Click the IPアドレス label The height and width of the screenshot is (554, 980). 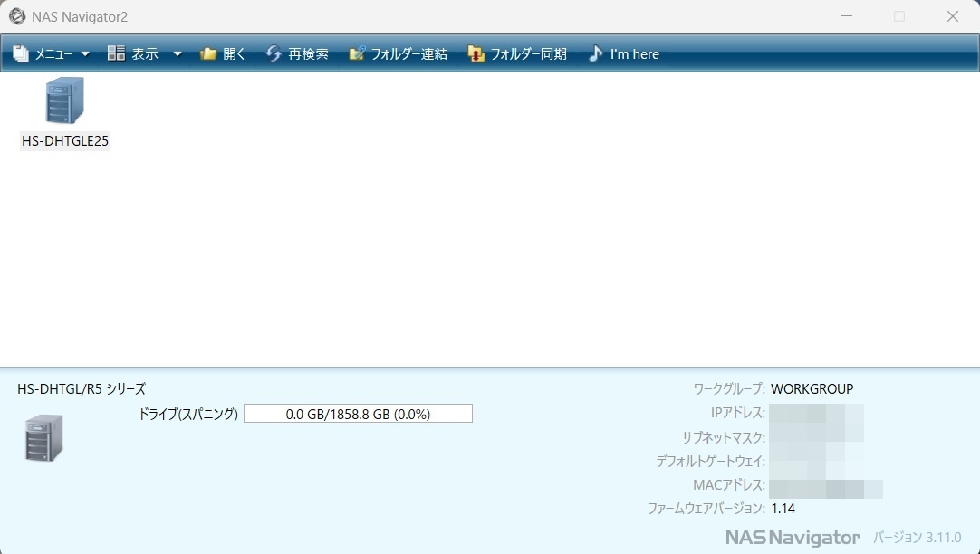(x=737, y=413)
